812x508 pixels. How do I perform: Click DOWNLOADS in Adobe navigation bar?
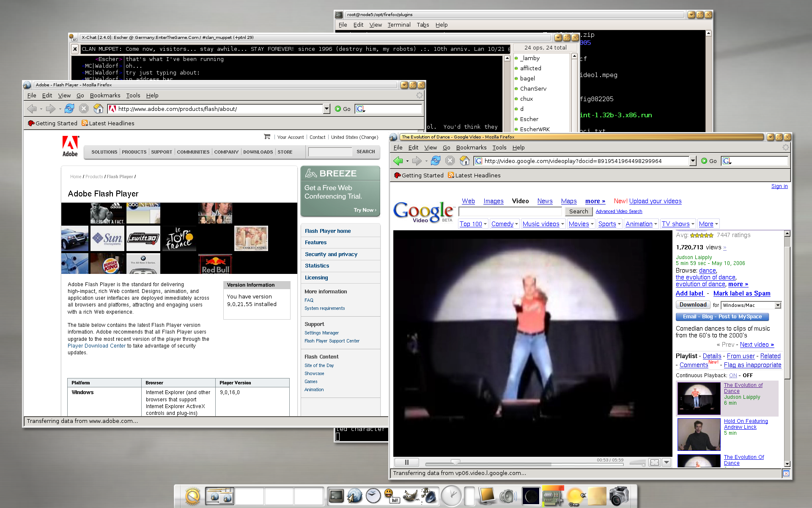pos(258,152)
